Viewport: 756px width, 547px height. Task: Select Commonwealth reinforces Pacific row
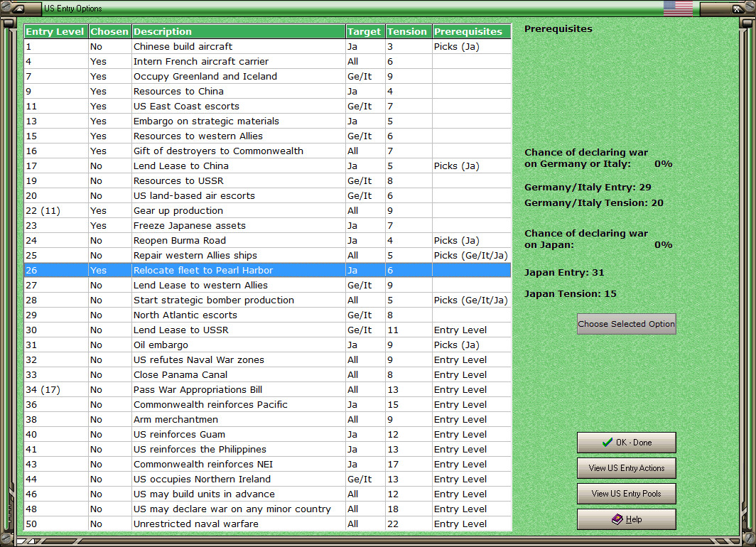pos(268,405)
